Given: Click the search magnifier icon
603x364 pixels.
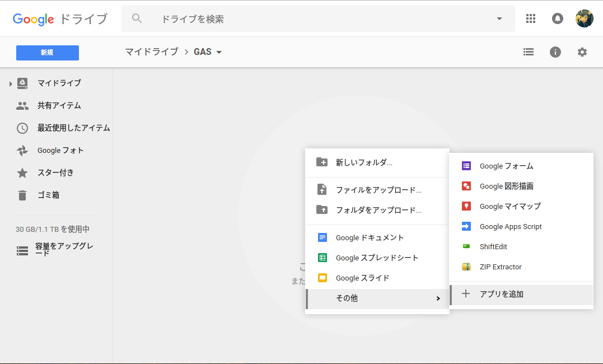Looking at the screenshot, I should pos(137,18).
